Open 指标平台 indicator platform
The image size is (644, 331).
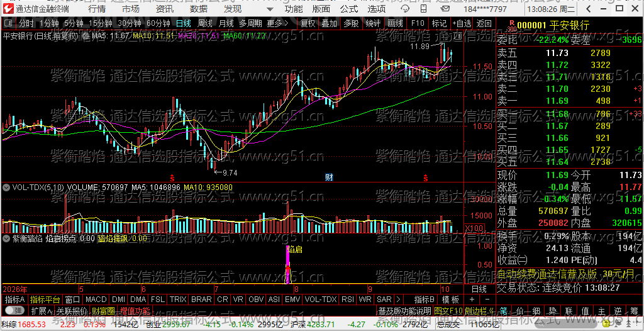coord(45,300)
